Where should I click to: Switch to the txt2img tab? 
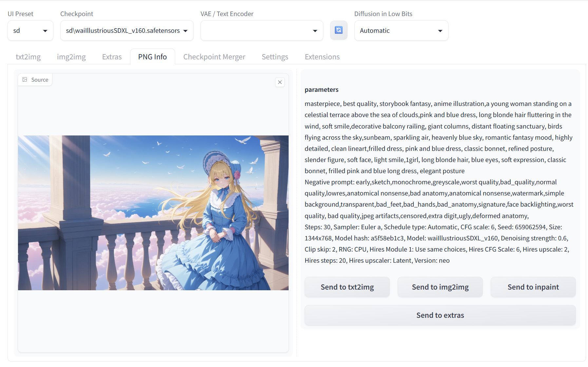point(28,57)
